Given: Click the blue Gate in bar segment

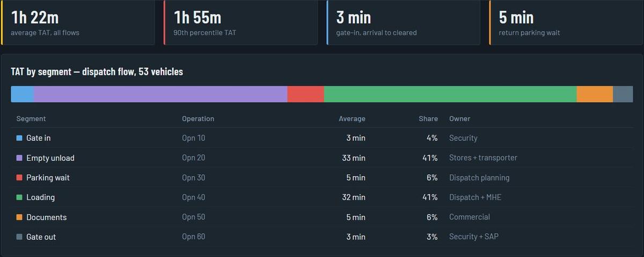Looking at the screenshot, I should tap(23, 94).
